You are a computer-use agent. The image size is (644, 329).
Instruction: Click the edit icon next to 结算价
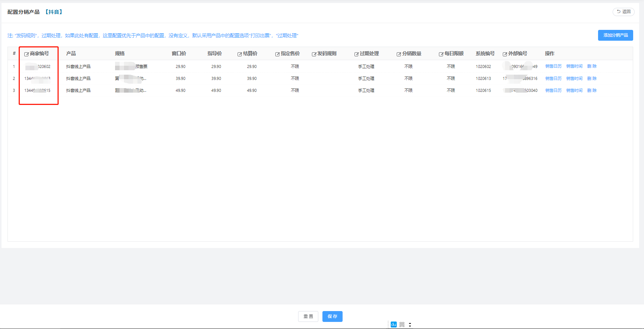(x=239, y=54)
